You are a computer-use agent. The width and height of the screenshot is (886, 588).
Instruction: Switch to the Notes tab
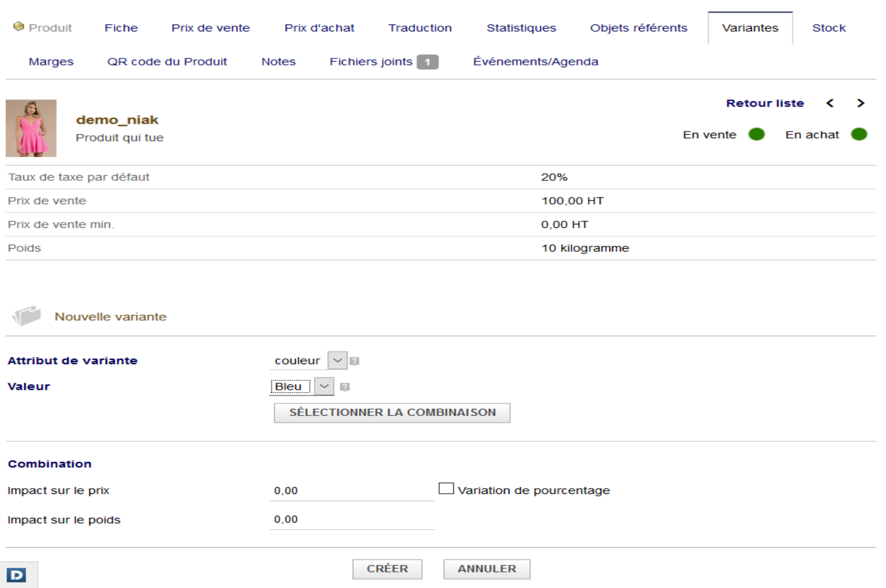[x=278, y=62]
